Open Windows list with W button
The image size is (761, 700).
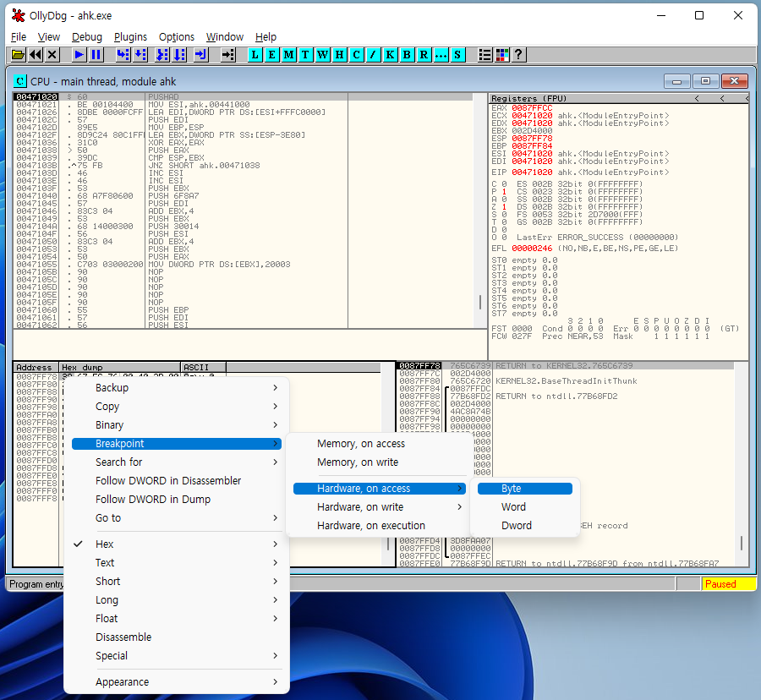[323, 55]
